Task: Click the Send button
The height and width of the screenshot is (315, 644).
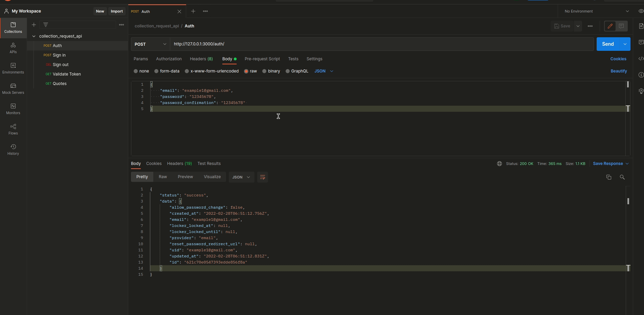Action: click(608, 44)
